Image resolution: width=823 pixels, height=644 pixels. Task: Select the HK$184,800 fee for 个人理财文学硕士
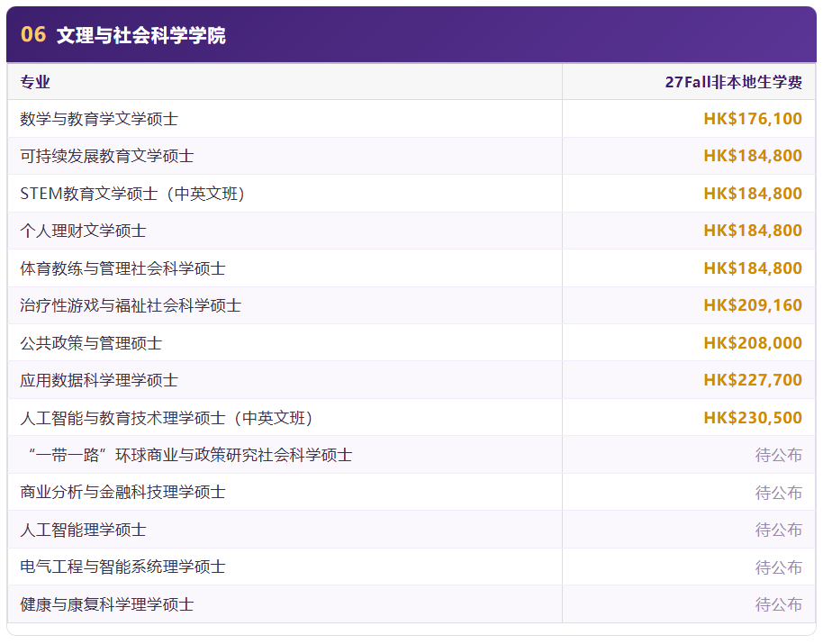[753, 231]
